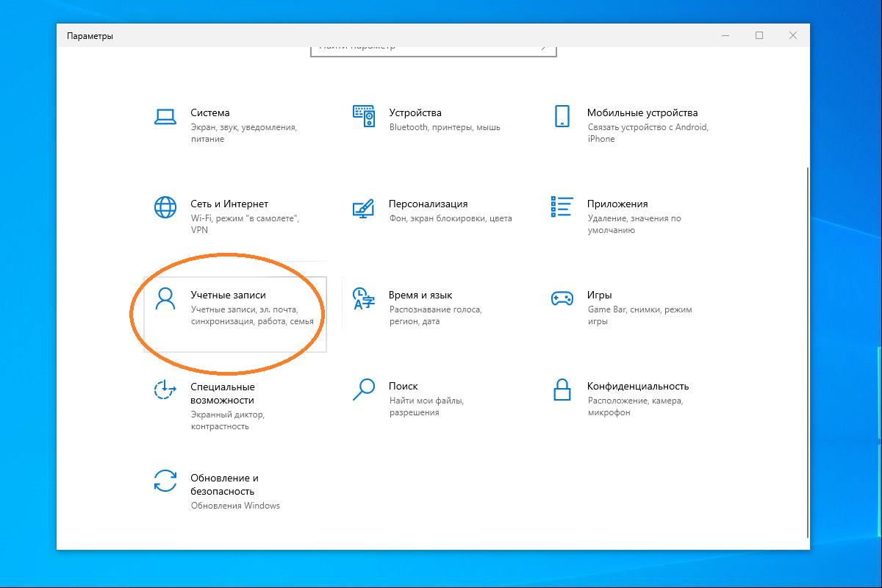
Task: Open the Мобильные устройства title
Action: click(642, 113)
